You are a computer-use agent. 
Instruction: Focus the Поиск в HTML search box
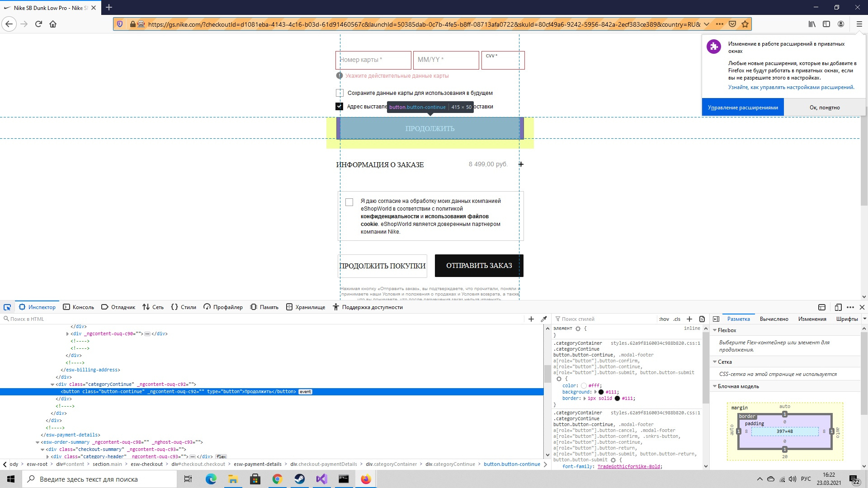pyautogui.click(x=262, y=319)
